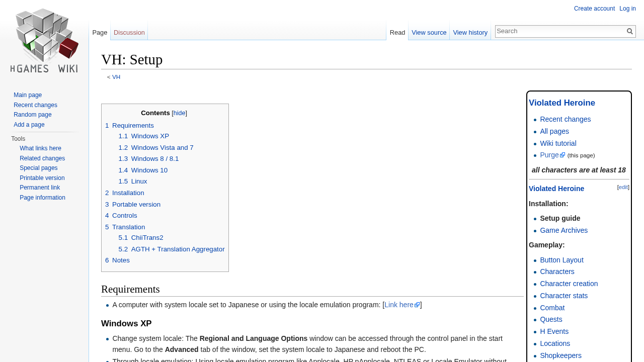
Task: Open the Characters link
Action: pyautogui.click(x=557, y=271)
